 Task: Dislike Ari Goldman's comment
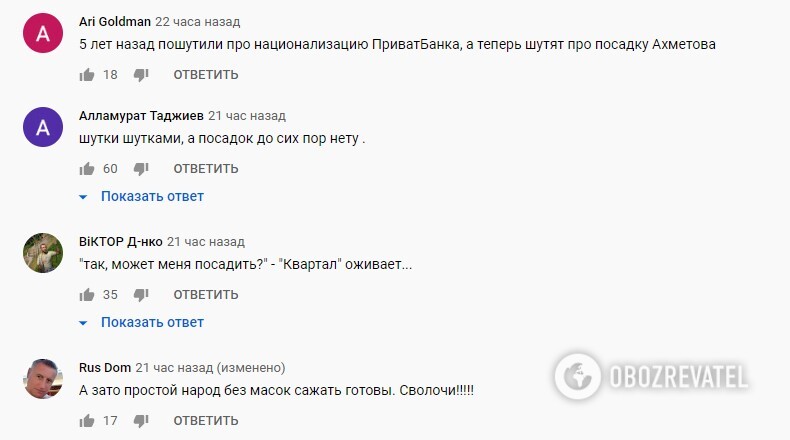[141, 75]
